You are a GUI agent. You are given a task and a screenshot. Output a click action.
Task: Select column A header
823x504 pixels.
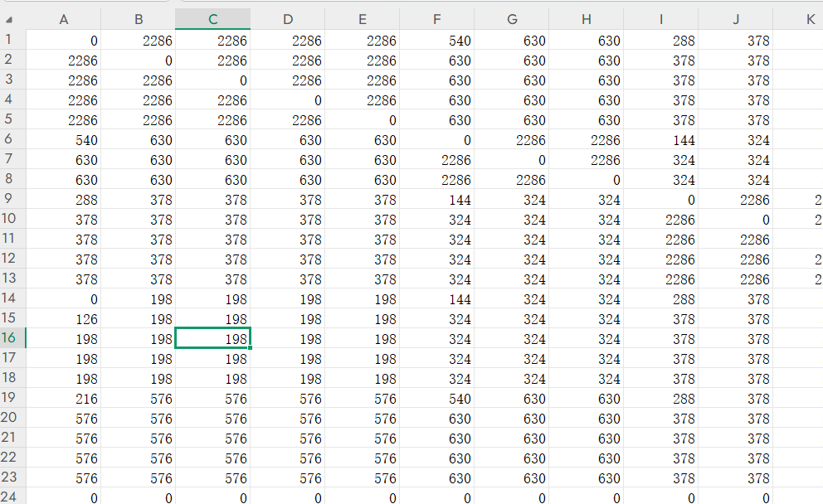(x=63, y=20)
